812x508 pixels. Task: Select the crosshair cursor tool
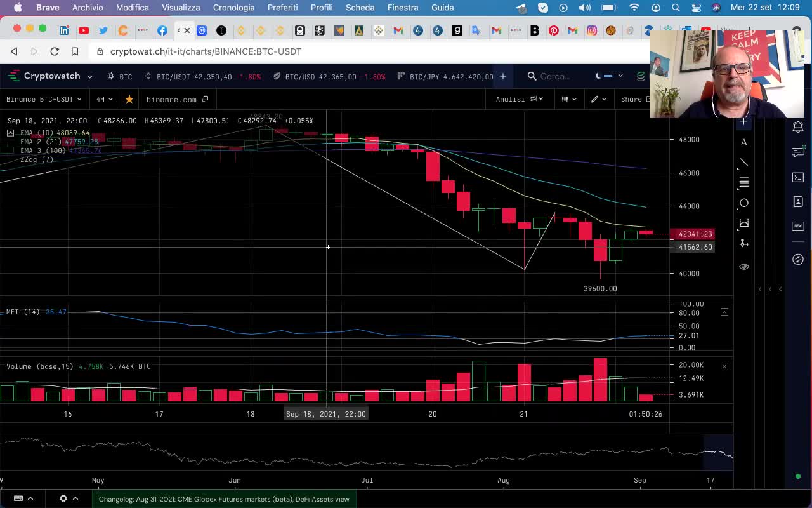click(x=743, y=121)
